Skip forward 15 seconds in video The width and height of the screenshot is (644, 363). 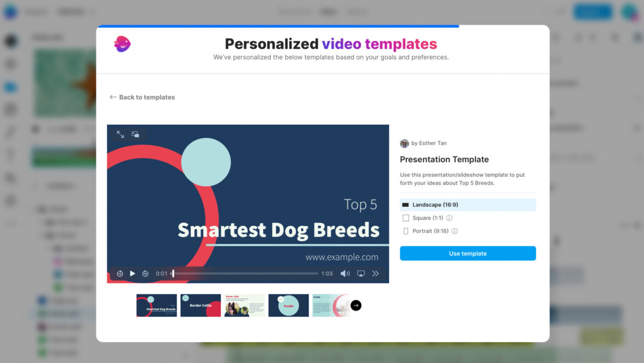coord(146,274)
